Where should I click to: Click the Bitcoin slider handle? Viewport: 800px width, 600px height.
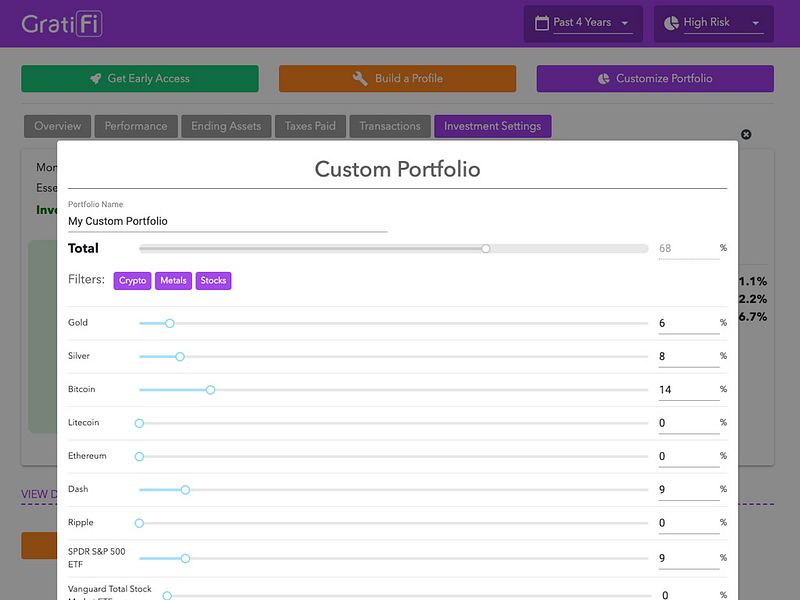tap(211, 390)
